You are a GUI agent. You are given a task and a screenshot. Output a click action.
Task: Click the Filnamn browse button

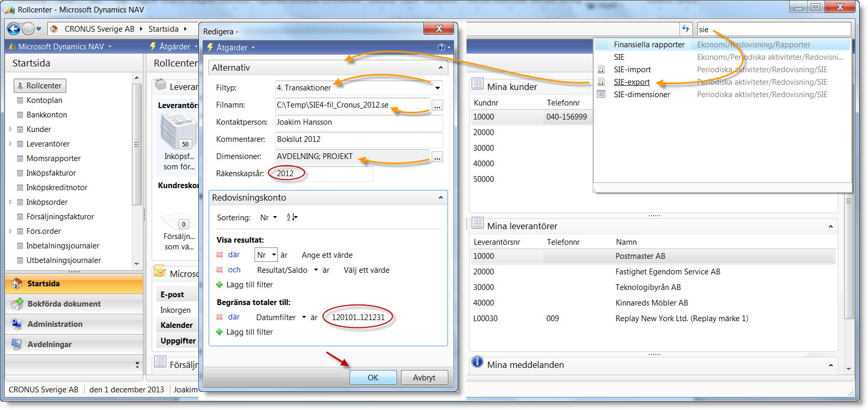(x=437, y=106)
